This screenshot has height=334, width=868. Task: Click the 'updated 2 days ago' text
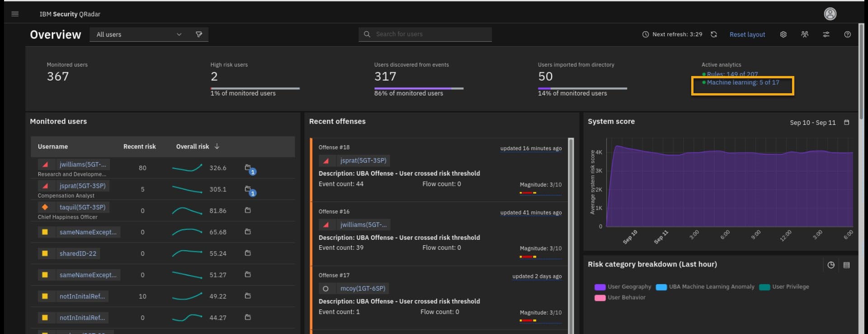537,277
